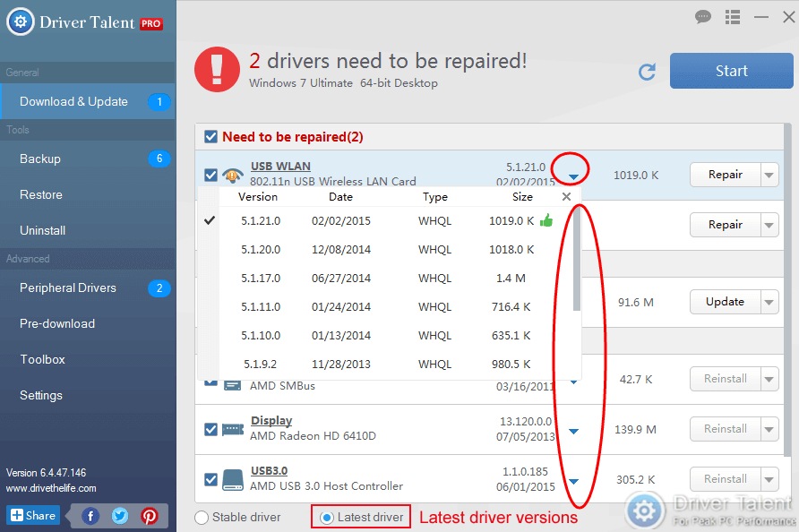
Task: Expand version list for Display driver
Action: 573,431
